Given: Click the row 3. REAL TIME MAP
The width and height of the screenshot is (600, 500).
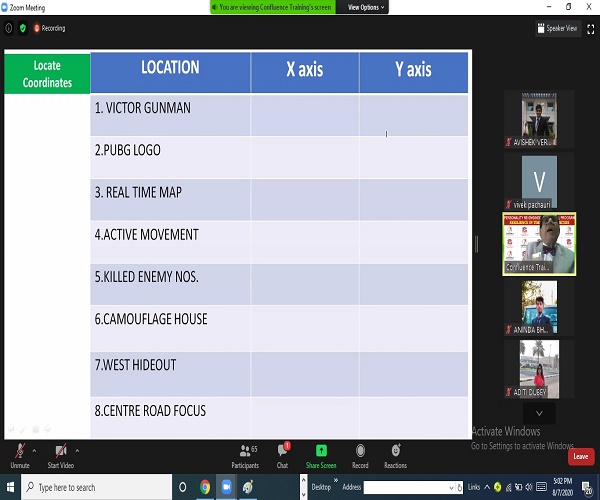Looking at the screenshot, I should 279,200.
